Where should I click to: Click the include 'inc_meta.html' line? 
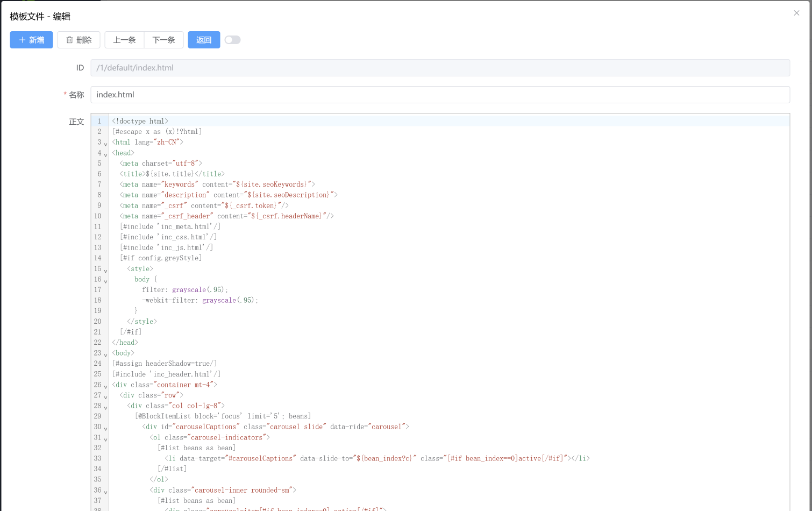click(170, 226)
